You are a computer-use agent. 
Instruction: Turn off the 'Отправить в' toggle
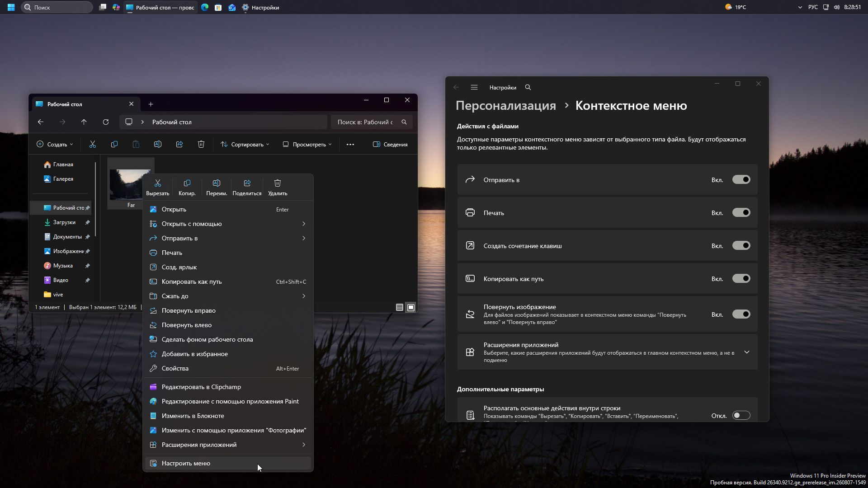tap(741, 180)
